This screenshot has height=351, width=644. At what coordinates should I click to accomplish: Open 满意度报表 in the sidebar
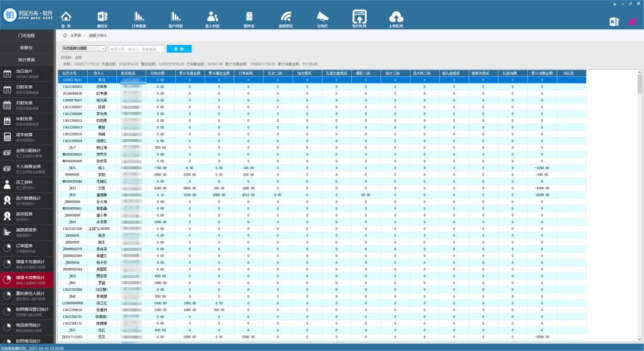click(x=27, y=232)
